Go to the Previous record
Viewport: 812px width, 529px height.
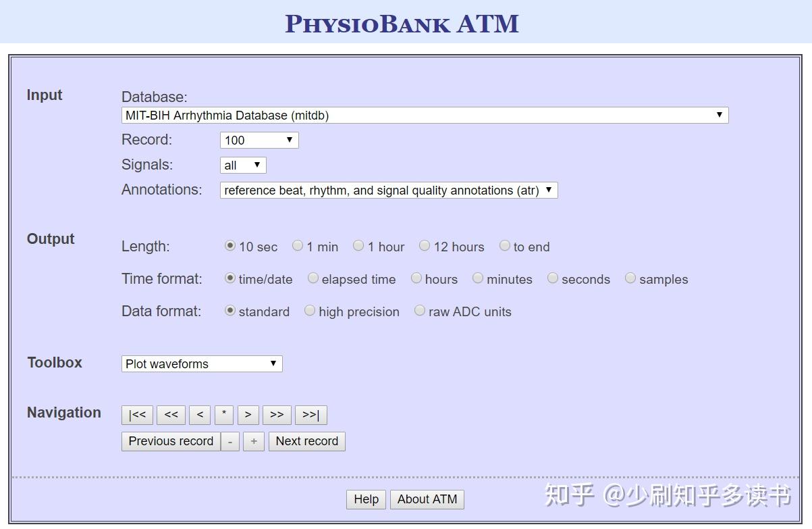click(171, 441)
